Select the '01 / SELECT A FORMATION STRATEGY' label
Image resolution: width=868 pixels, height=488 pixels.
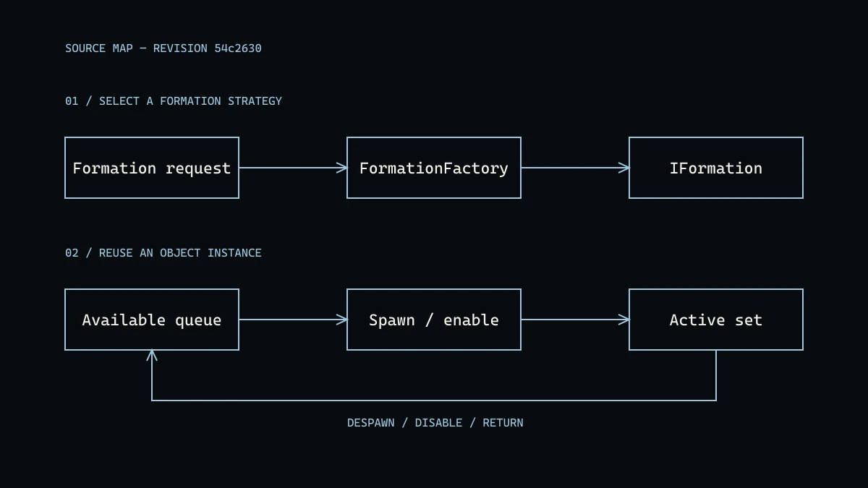click(174, 101)
